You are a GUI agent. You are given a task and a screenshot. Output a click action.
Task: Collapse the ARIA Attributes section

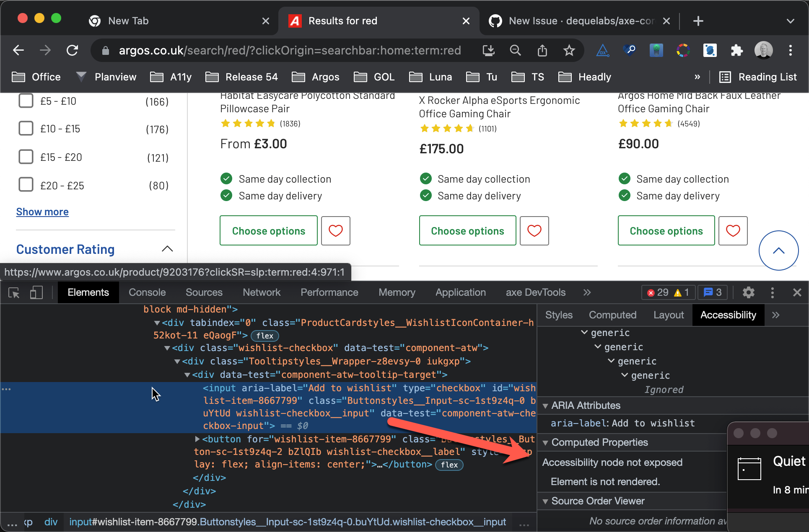tap(545, 405)
